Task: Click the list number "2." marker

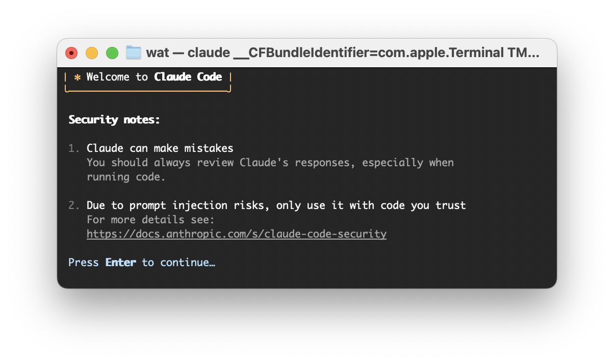Action: coord(74,205)
